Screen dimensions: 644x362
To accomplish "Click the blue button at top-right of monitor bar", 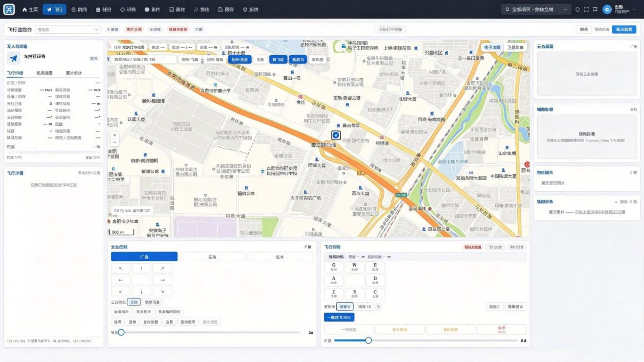I will click(x=624, y=30).
